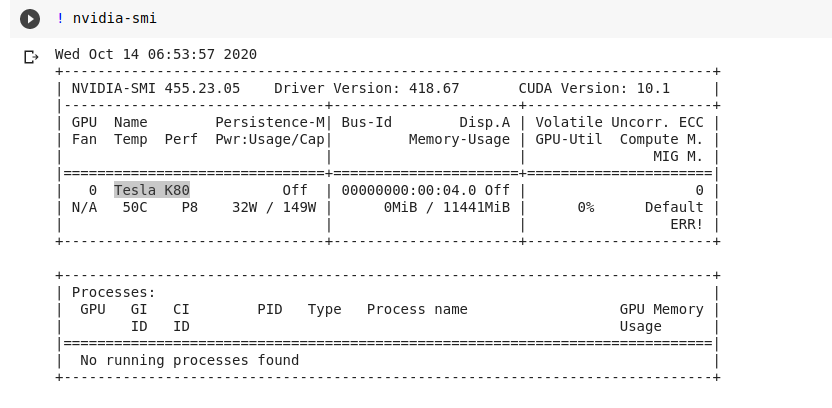Click the highlighted 'Tesla K80' text

[151, 190]
